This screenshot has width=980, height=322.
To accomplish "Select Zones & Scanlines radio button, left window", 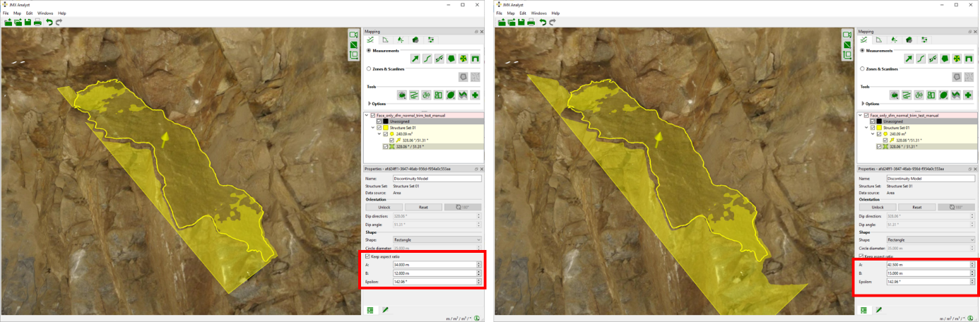I will (x=369, y=68).
